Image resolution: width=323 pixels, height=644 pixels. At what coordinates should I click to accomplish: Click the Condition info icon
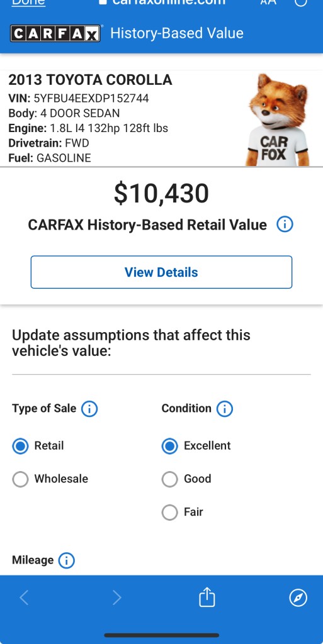pyautogui.click(x=224, y=409)
